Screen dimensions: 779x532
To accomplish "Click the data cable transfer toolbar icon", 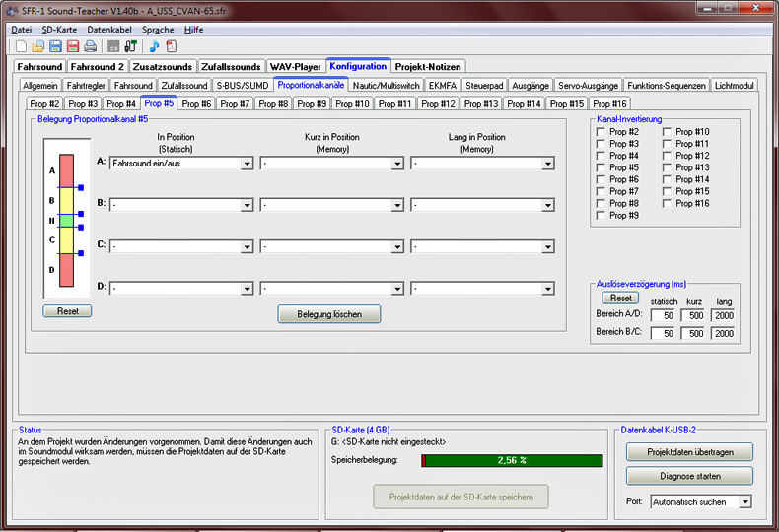I will [131, 46].
